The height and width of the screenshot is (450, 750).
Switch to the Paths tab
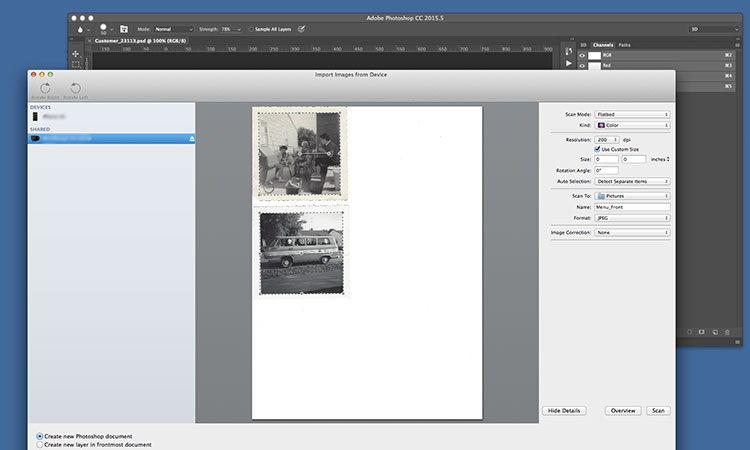(x=625, y=45)
